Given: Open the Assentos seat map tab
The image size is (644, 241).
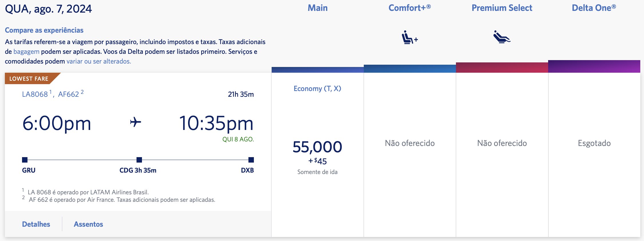Looking at the screenshot, I should pyautogui.click(x=88, y=224).
